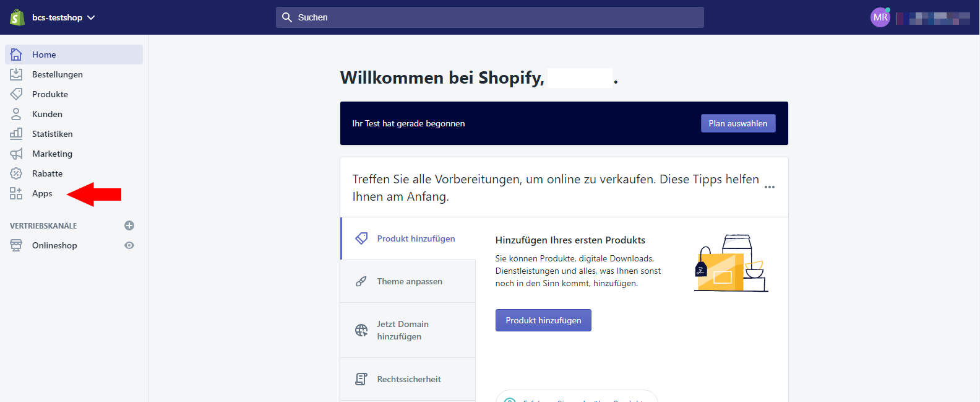The image size is (980, 402).
Task: Click the Kunden person icon
Action: (16, 114)
